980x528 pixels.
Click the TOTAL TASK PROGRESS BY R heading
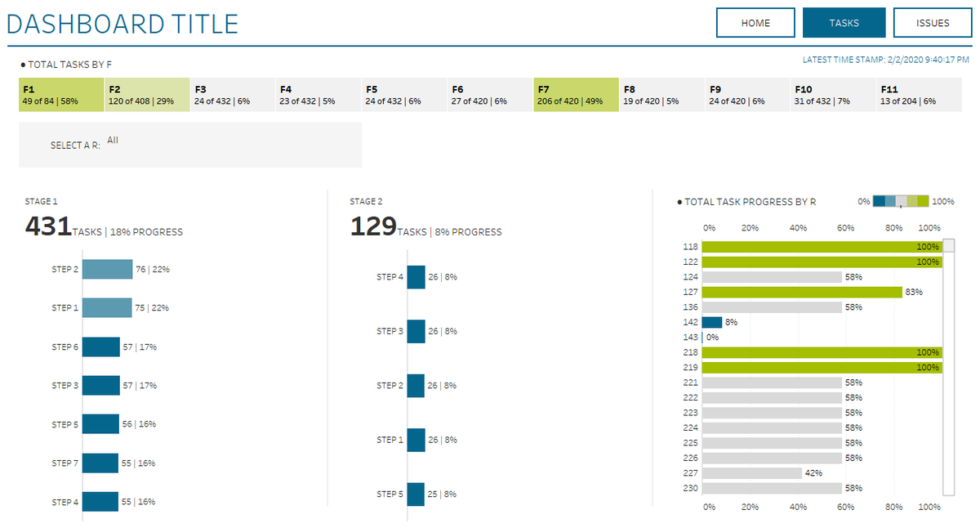pyautogui.click(x=746, y=201)
